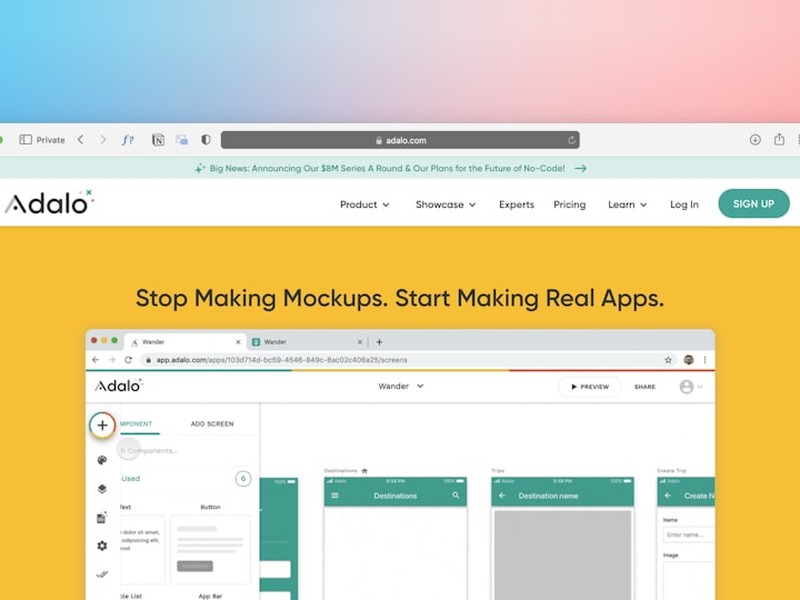Open the Notion web clipper extension
Viewport: 800px width, 600px height.
coord(158,140)
